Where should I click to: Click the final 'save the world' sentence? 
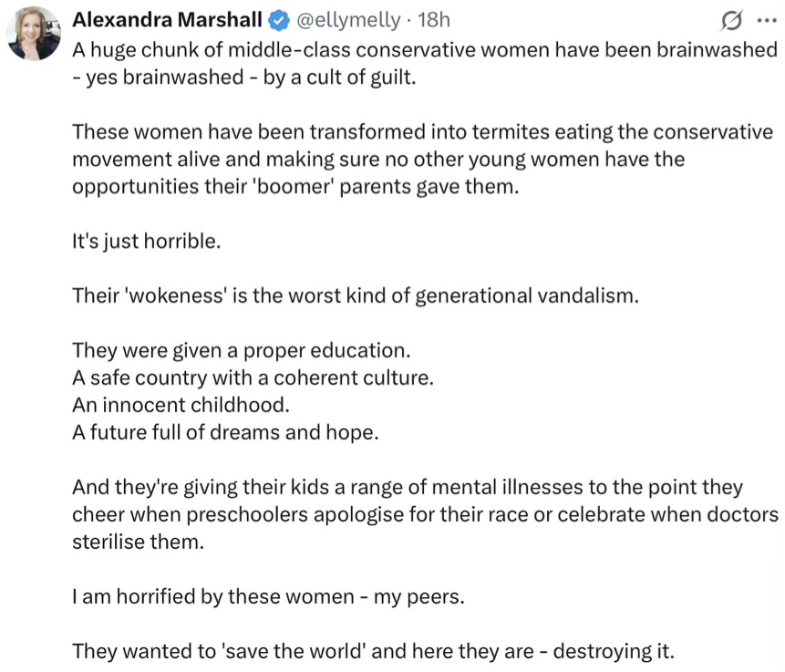click(x=374, y=651)
